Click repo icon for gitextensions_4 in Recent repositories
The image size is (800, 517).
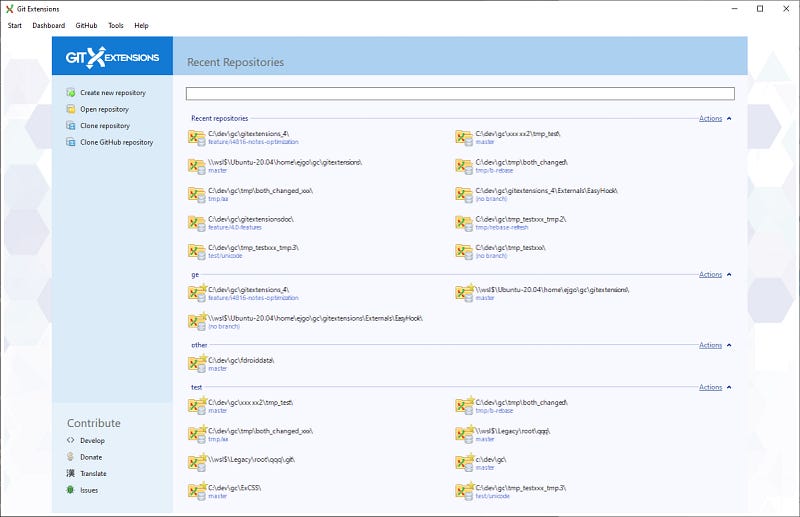click(x=197, y=138)
